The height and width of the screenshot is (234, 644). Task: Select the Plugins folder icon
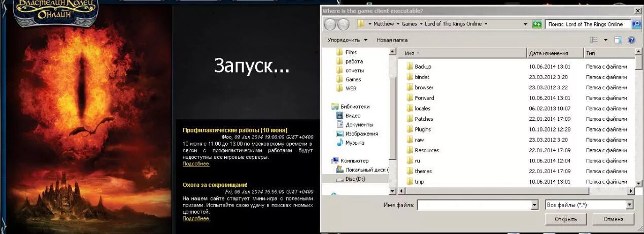click(410, 129)
